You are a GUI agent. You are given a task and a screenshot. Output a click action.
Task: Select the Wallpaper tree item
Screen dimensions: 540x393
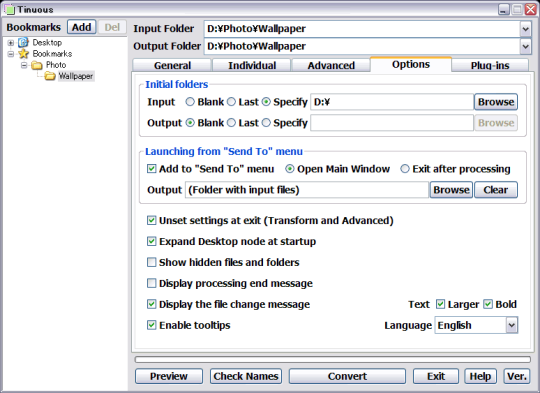tap(76, 76)
